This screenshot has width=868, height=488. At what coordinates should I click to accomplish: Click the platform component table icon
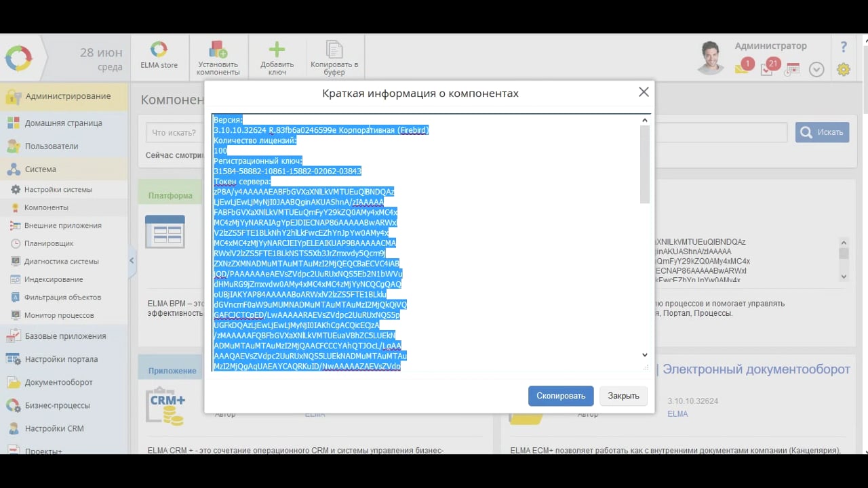[165, 232]
